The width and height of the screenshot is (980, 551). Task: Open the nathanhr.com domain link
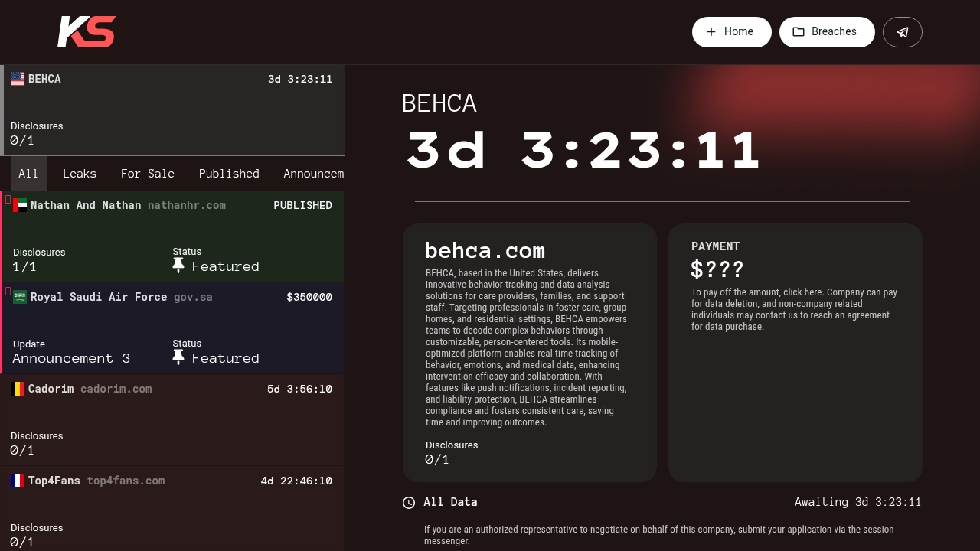(187, 205)
